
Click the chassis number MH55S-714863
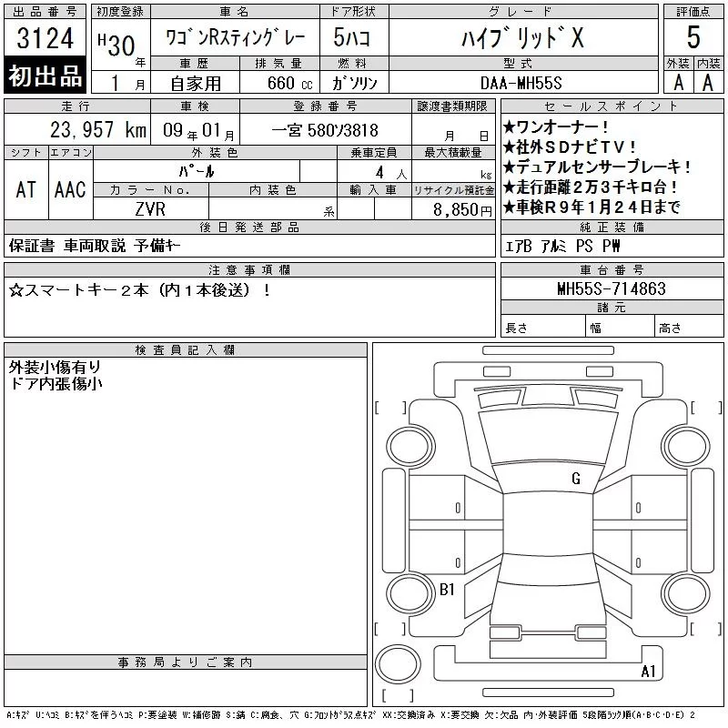point(612,288)
